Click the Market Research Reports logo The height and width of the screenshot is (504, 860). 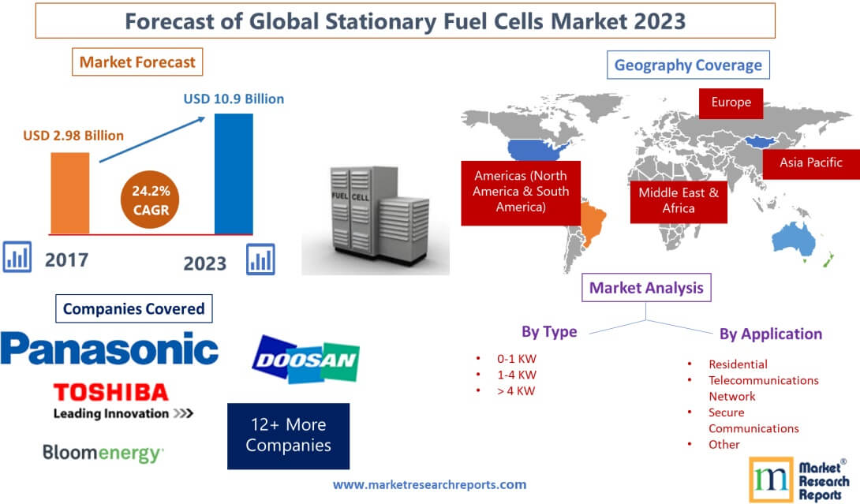(x=797, y=476)
